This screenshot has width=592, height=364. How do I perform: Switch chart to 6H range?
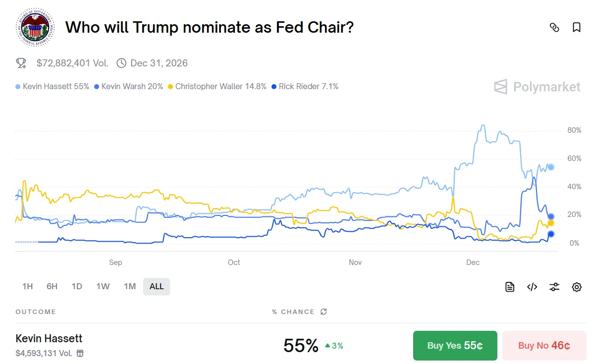[x=52, y=286]
